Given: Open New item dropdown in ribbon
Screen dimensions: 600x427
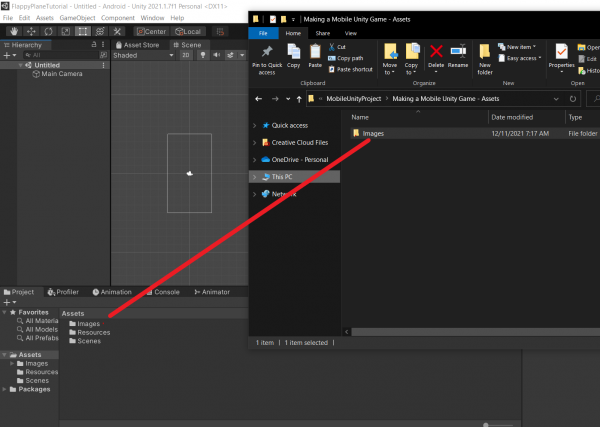Looking at the screenshot, I should (517, 47).
